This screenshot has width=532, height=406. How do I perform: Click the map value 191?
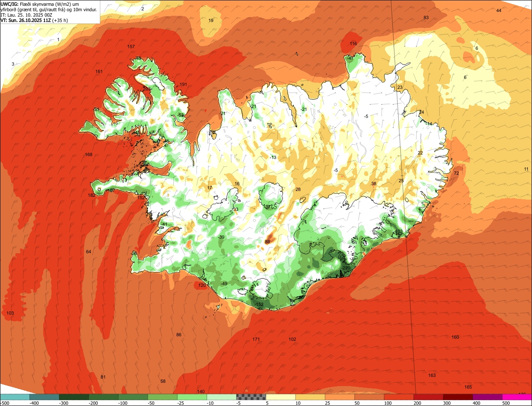(183, 84)
